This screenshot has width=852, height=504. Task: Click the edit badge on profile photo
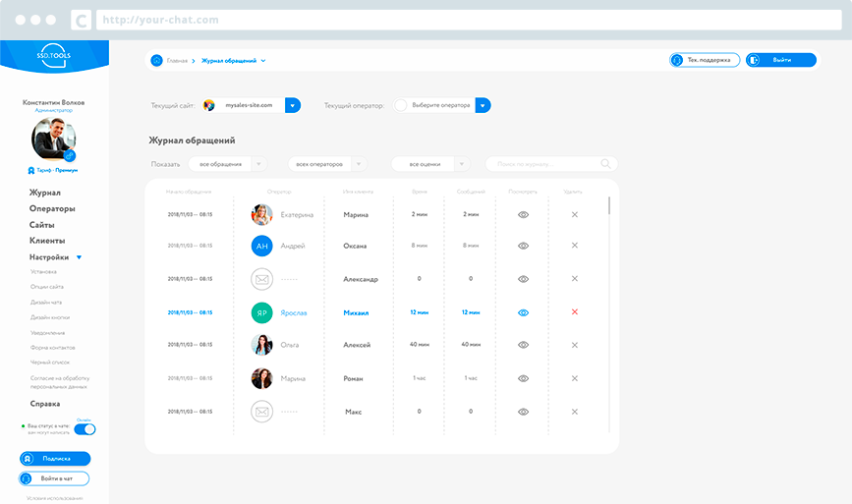click(x=70, y=156)
